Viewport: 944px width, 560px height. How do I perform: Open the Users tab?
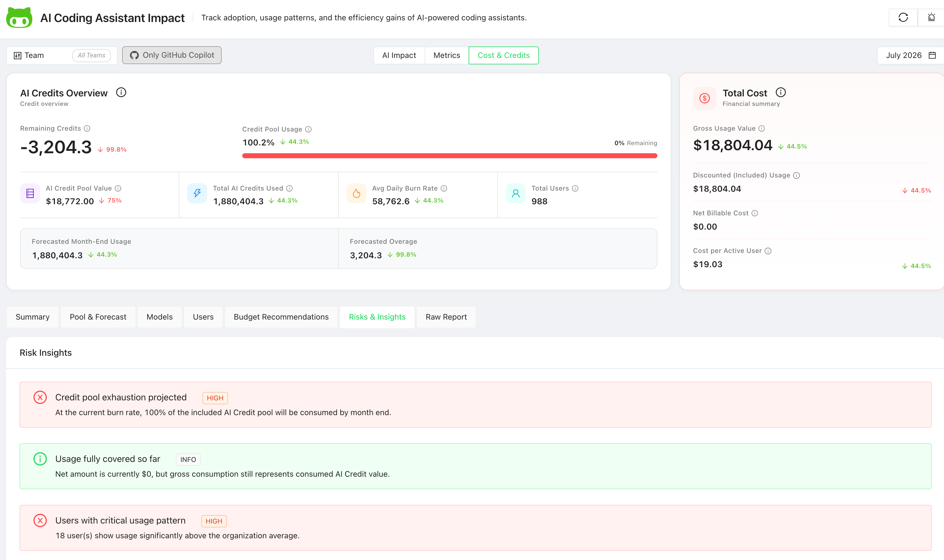[203, 317]
